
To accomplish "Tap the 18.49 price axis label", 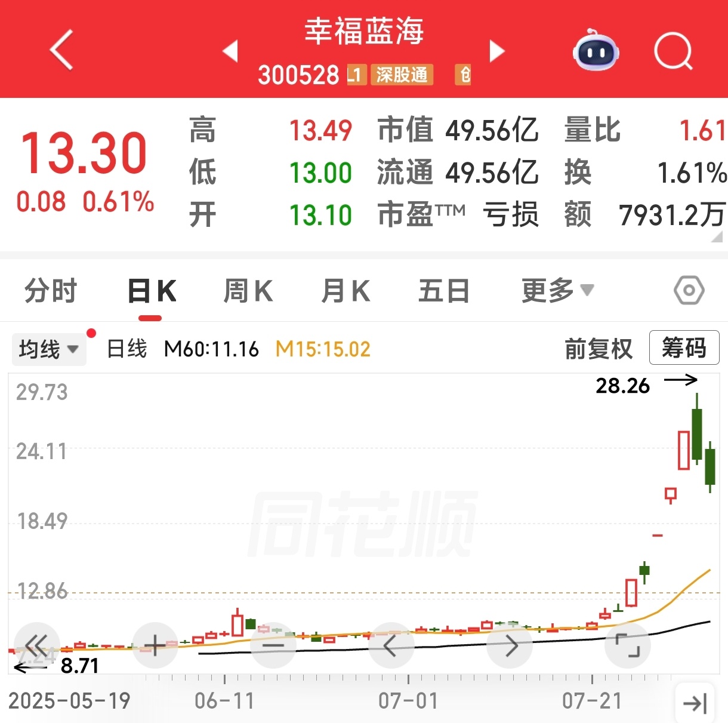I will (x=42, y=521).
